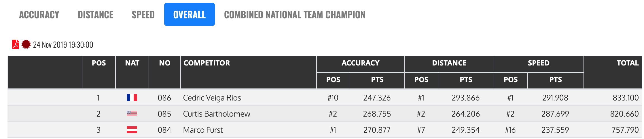Open the PDF download icon
Screen dimensions: 644x139
pos(16,45)
